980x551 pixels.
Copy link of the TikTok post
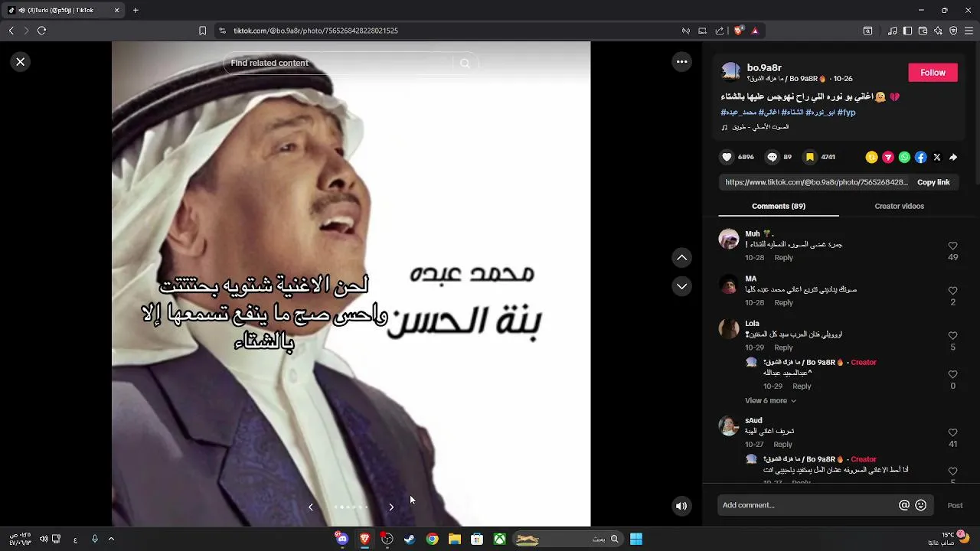933,182
